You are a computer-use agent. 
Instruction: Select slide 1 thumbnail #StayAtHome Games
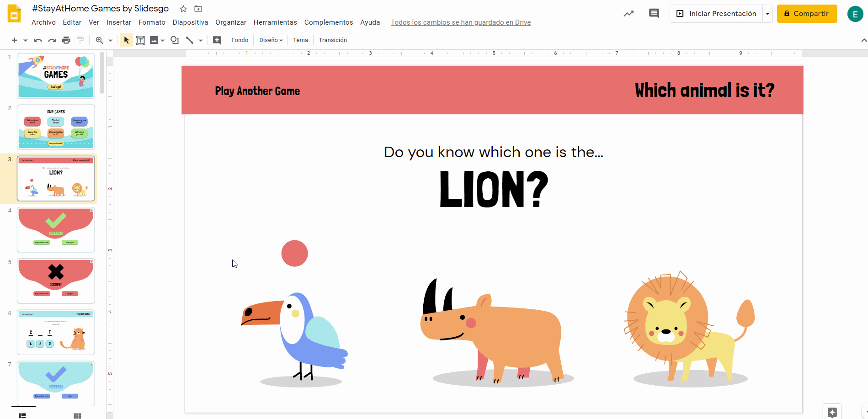click(x=56, y=76)
